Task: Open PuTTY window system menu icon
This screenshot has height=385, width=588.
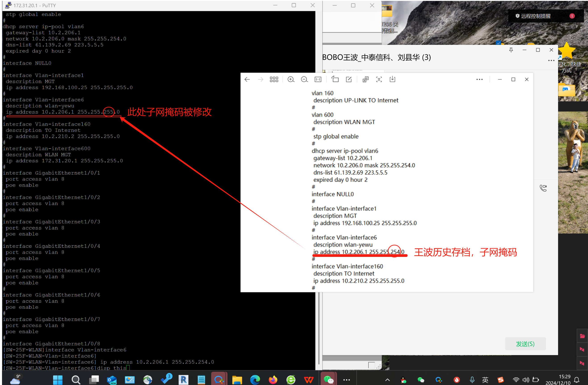Action: [8, 5]
